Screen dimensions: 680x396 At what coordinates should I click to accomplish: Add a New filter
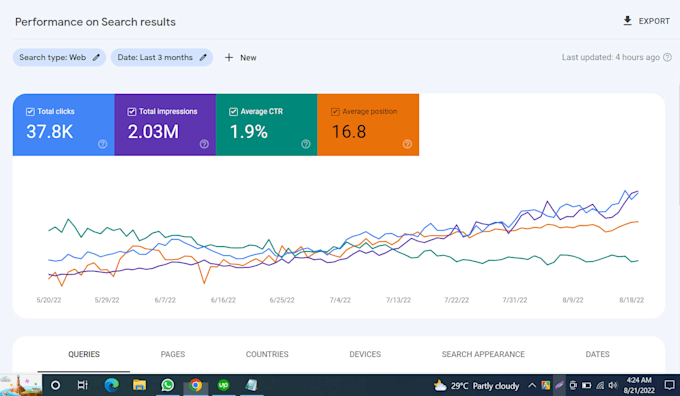point(240,58)
